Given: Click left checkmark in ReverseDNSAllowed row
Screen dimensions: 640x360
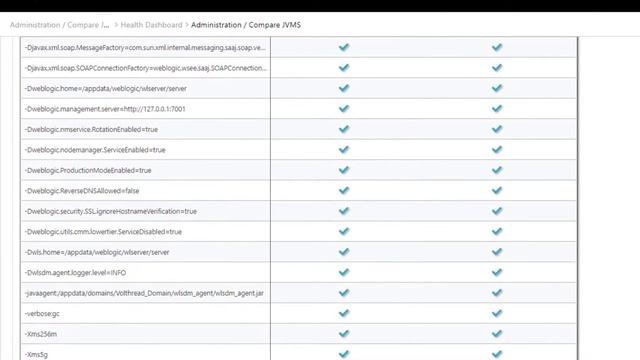Looking at the screenshot, I should click(344, 190).
